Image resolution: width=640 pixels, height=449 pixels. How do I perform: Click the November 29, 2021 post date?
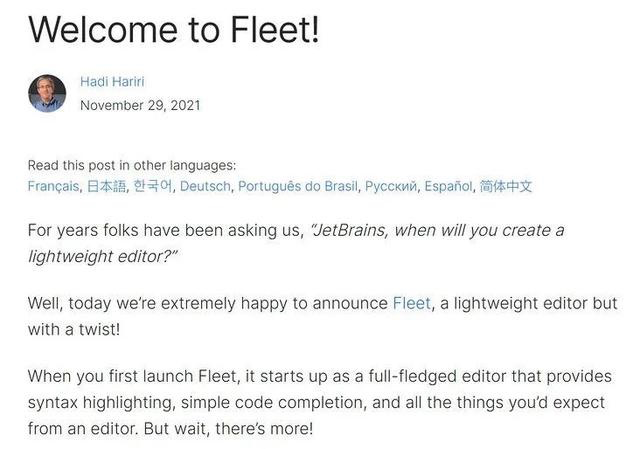pyautogui.click(x=140, y=105)
